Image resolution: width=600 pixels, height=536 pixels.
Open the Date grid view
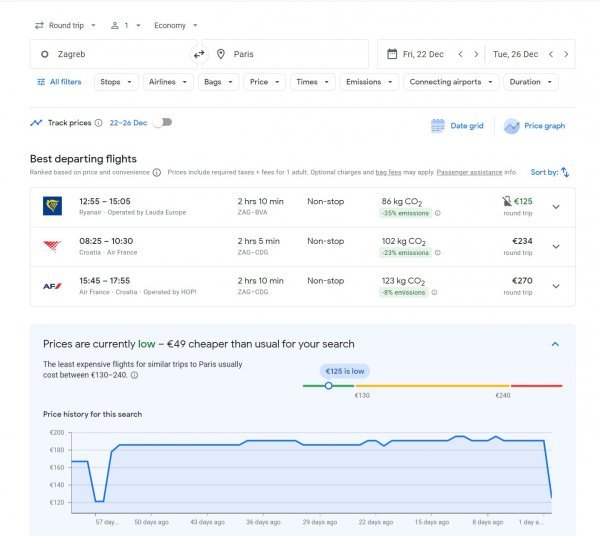coord(457,126)
